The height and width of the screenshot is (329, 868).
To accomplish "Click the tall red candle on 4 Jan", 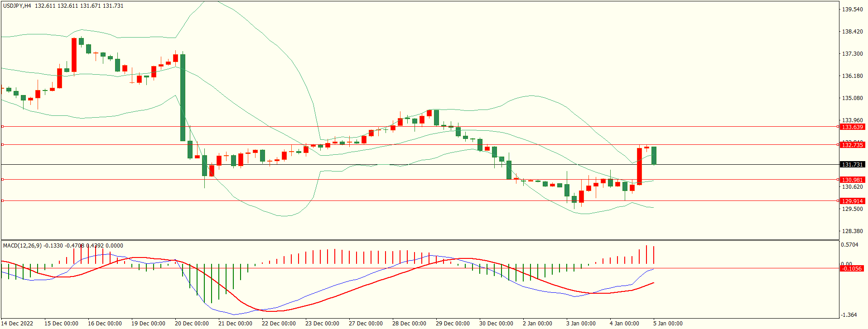I will tap(639, 166).
